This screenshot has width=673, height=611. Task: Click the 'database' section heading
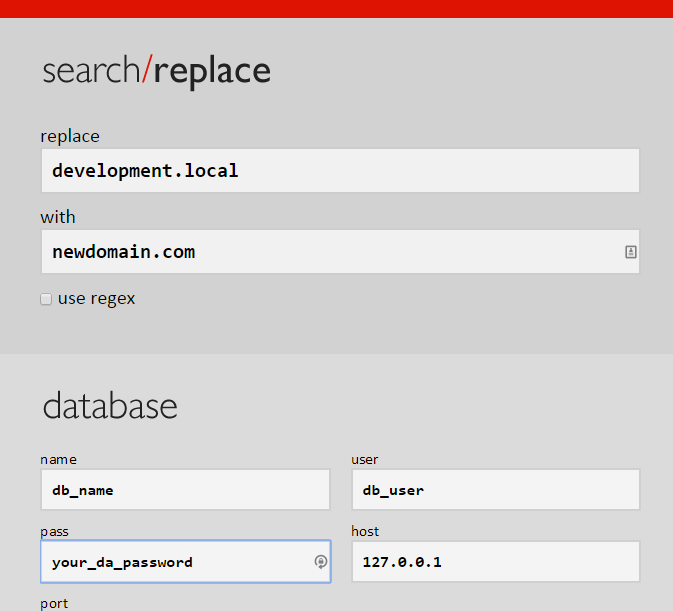pyautogui.click(x=110, y=405)
